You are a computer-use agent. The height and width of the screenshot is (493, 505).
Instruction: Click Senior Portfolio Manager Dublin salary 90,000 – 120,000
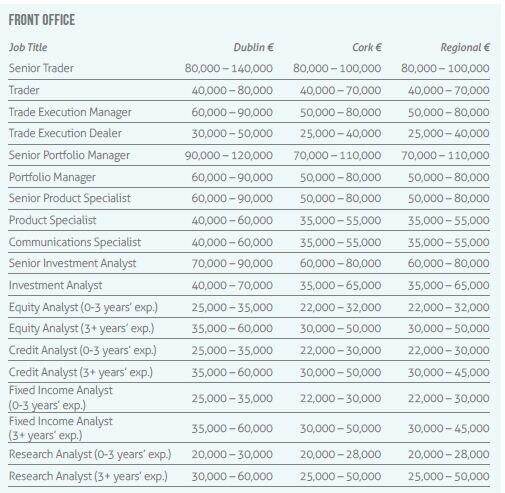(229, 155)
